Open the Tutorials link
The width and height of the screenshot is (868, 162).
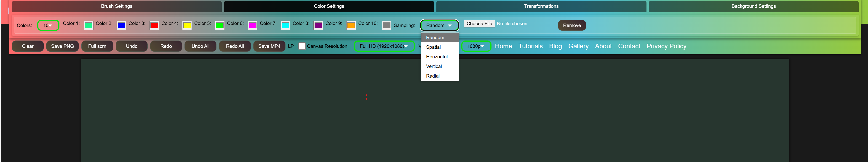530,46
